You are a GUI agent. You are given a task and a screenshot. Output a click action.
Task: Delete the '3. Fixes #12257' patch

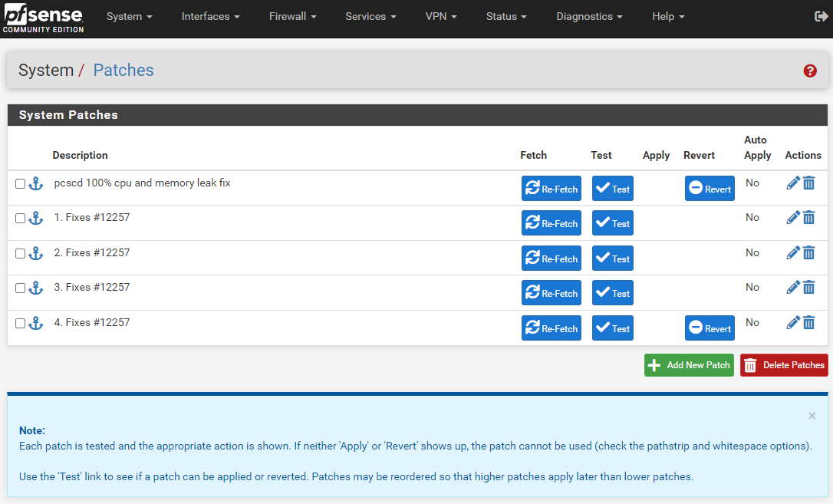click(x=809, y=287)
